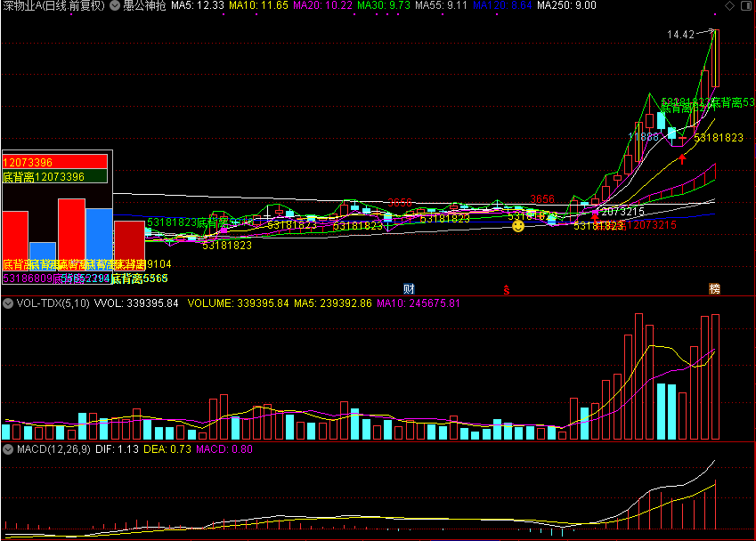Click the red up arrow below the 11888 pullback candles
The width and height of the screenshot is (756, 541).
pos(682,159)
